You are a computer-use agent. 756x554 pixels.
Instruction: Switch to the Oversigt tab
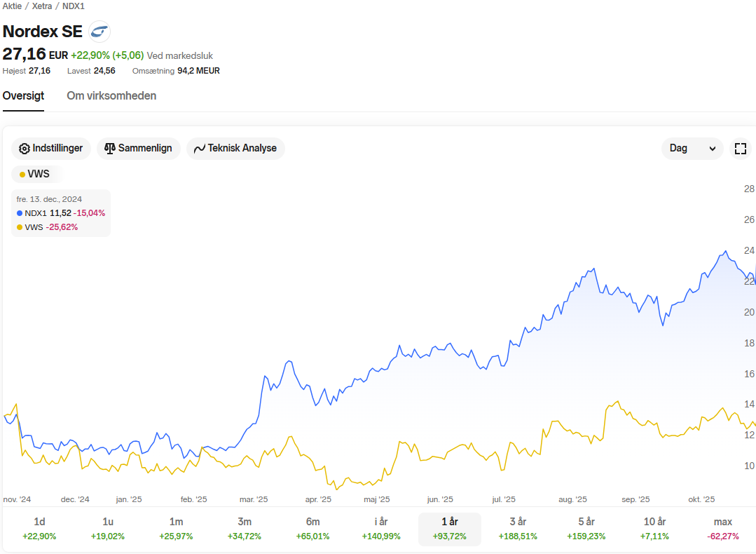click(23, 95)
